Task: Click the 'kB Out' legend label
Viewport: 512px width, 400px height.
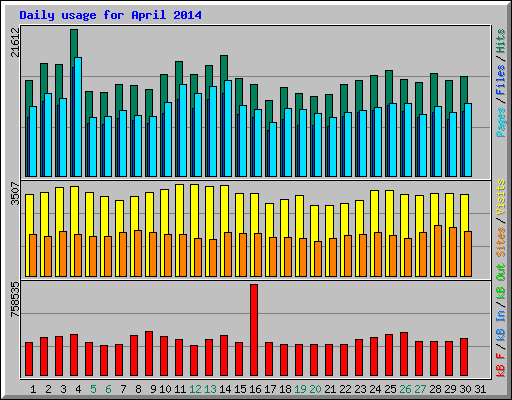Action: point(501,281)
